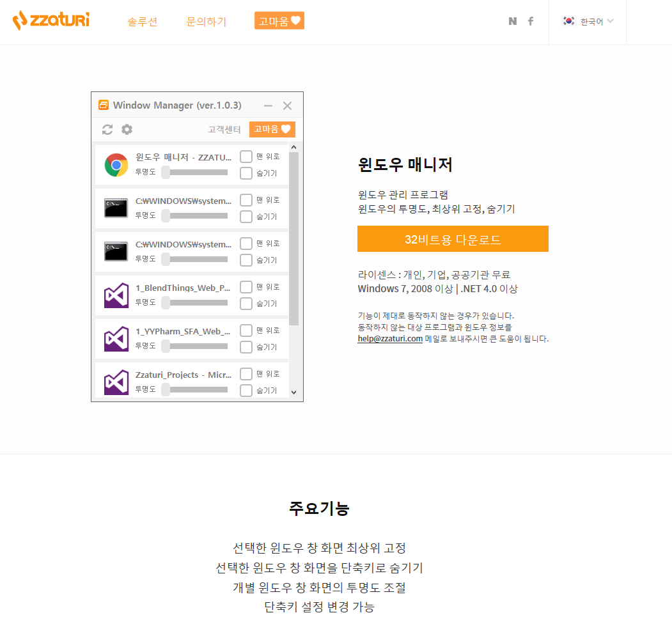
Task: Click the scroll up arrow in window list
Action: coord(293,148)
